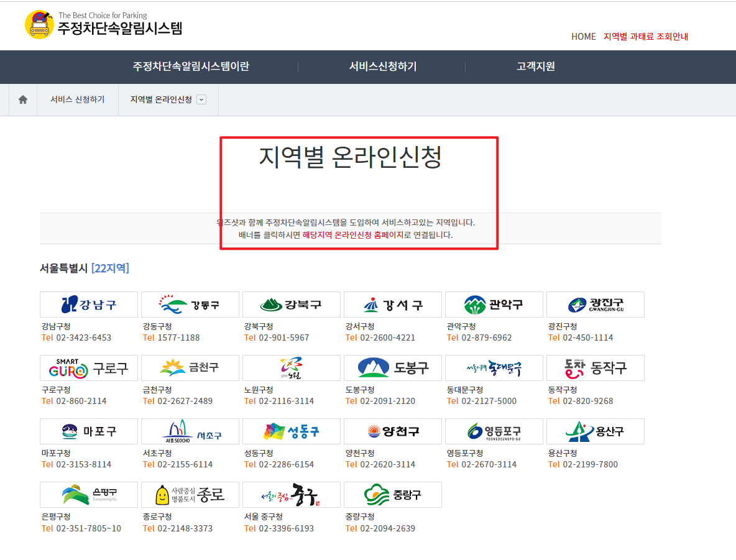Open the 도봉구 district banner
This screenshot has width=736, height=560.
pyautogui.click(x=393, y=368)
